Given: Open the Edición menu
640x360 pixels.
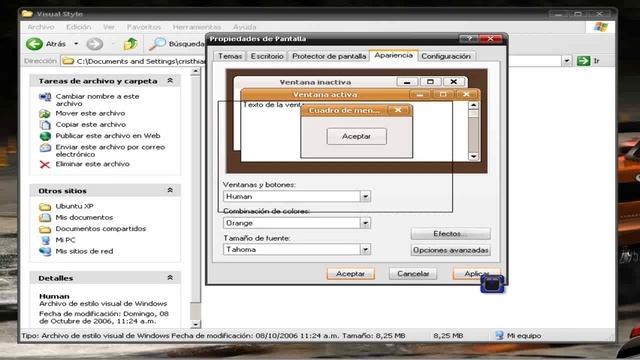Looking at the screenshot, I should click(x=79, y=27).
